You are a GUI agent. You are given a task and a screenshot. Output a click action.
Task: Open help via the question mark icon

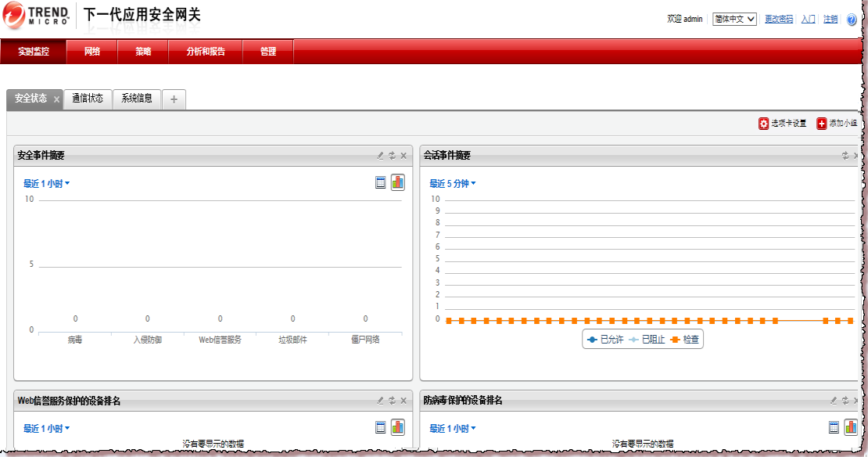852,20
